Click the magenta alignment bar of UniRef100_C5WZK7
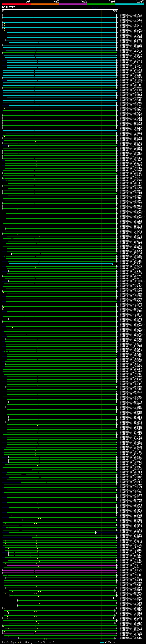Image resolution: width=146 pixels, height=644 pixels. pyautogui.click(x=59, y=608)
